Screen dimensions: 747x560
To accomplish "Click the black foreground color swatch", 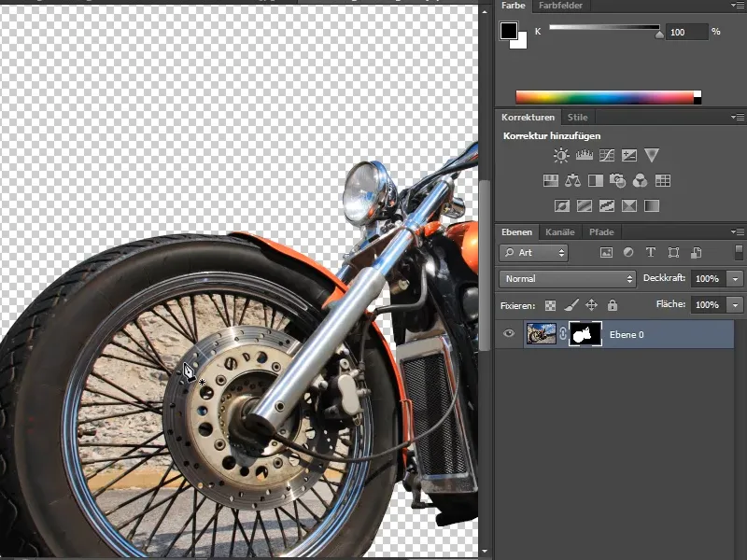I will 508,31.
